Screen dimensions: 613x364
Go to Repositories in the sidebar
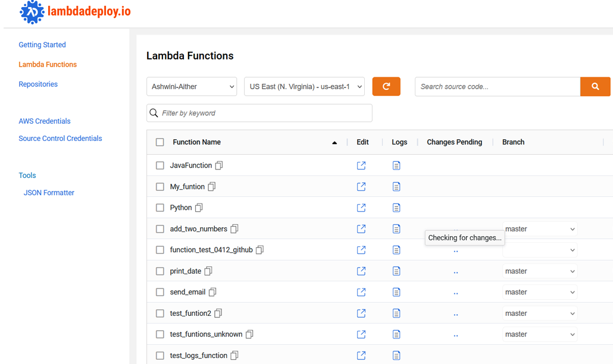38,84
